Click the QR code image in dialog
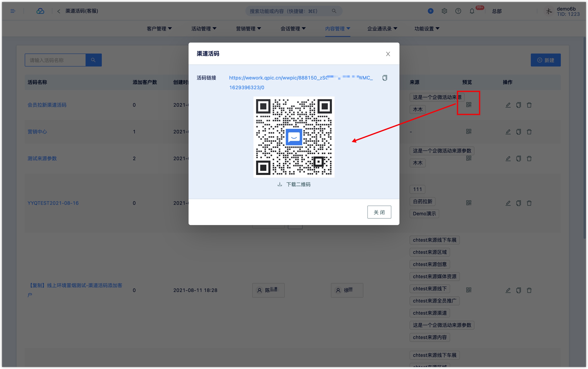This screenshot has width=588, height=369. pos(294,137)
